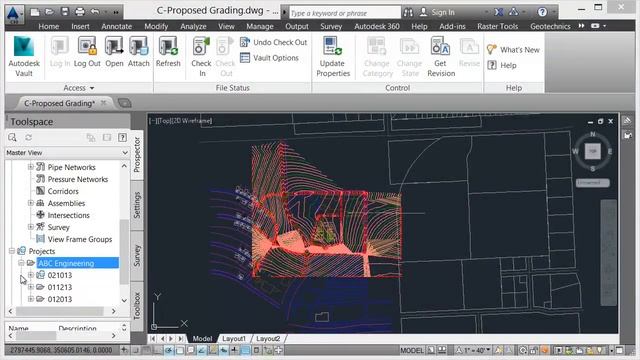Click the application menu A logo
This screenshot has width=640, height=360.
[x=13, y=13]
